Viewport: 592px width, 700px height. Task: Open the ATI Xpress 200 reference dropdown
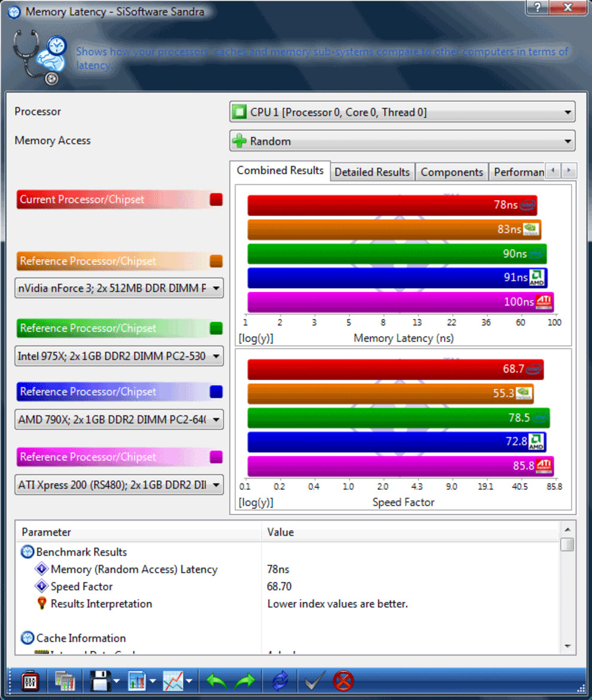point(119,485)
